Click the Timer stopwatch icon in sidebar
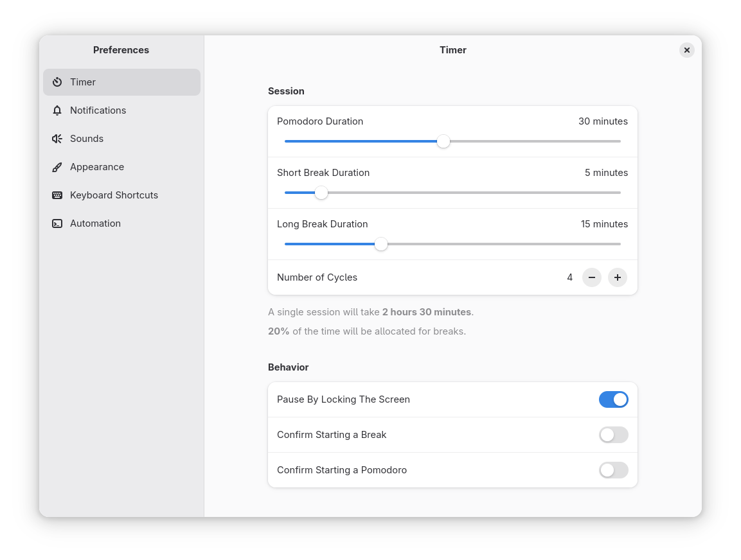The image size is (741, 560). (57, 82)
